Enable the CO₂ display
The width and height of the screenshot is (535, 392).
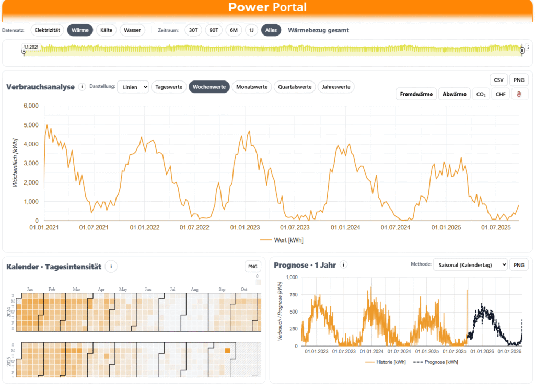[480, 94]
